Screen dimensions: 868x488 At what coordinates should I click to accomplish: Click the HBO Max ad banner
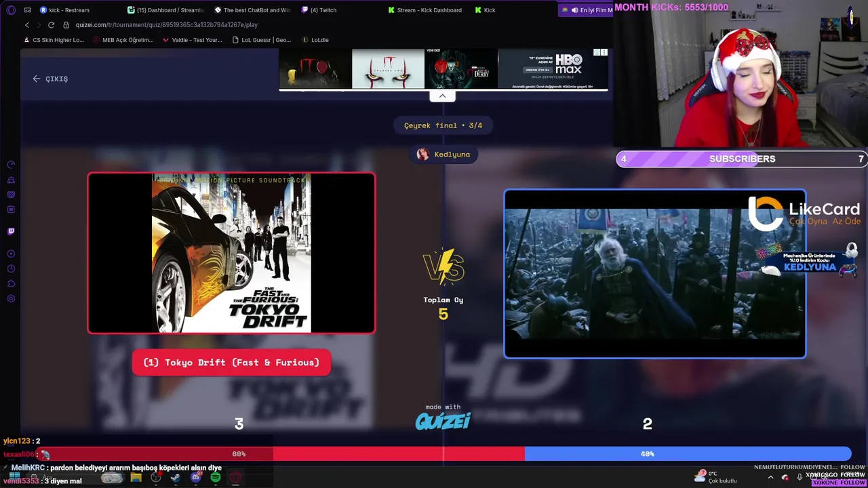point(443,68)
